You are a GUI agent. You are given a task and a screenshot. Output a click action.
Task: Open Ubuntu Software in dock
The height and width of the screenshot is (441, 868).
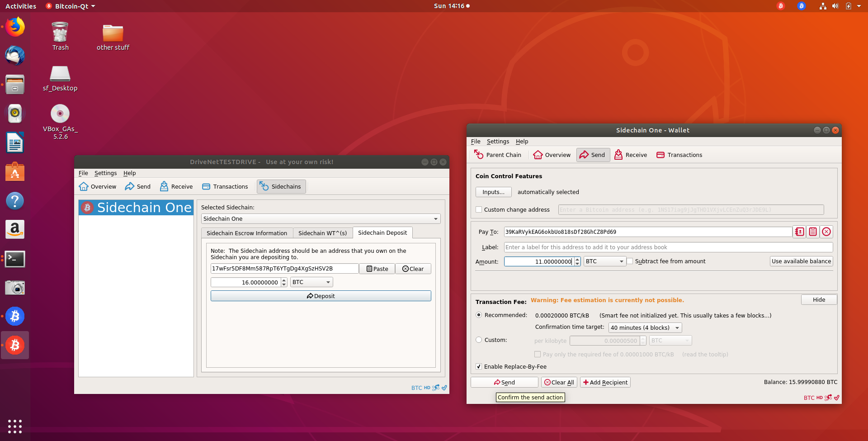click(x=15, y=171)
